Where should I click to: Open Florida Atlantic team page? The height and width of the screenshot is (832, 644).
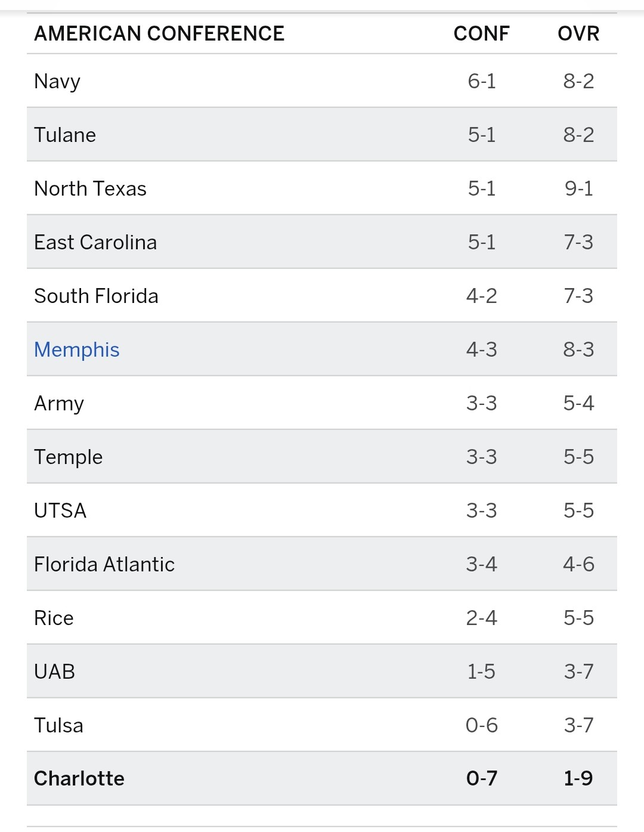pos(104,564)
